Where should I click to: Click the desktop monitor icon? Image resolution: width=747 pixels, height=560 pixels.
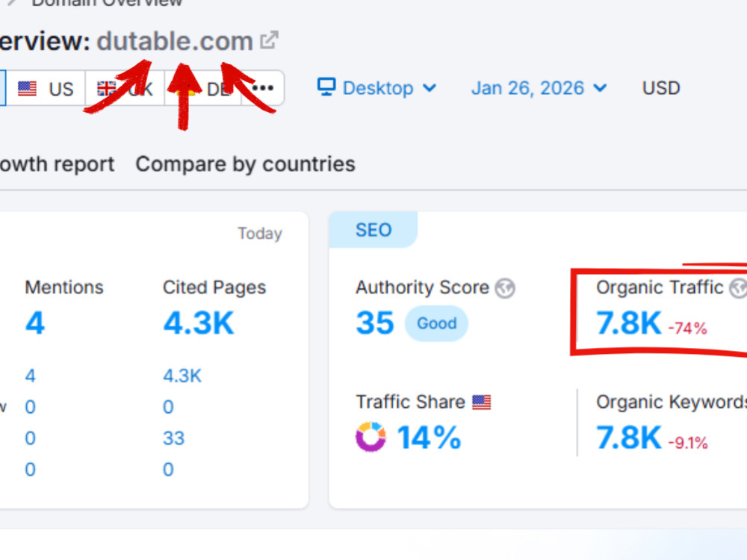[327, 87]
